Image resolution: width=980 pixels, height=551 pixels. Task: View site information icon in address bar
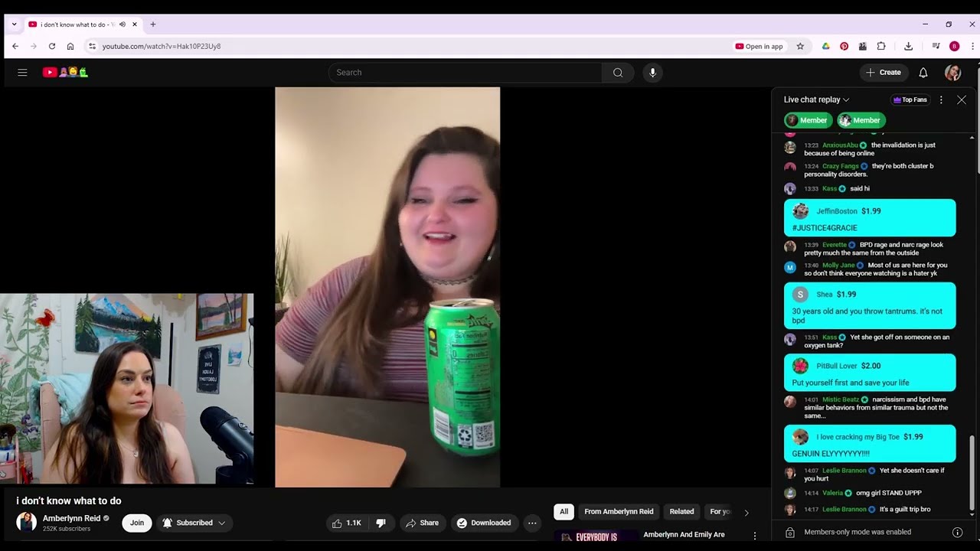click(92, 46)
